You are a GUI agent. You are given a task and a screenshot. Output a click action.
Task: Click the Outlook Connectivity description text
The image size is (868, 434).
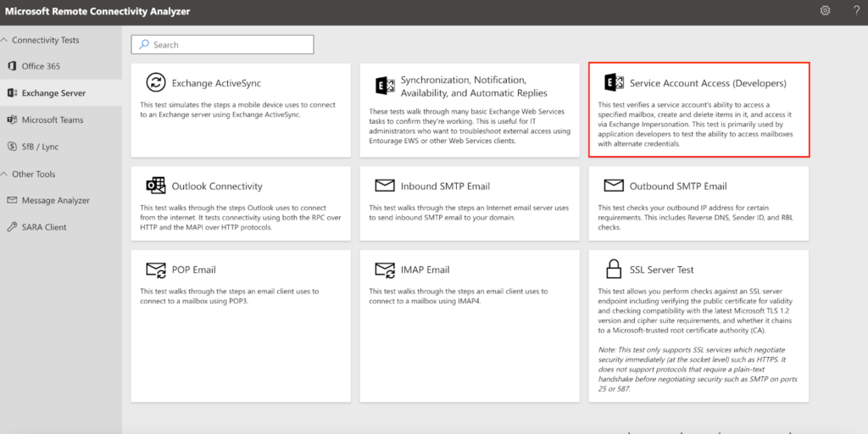pos(241,217)
